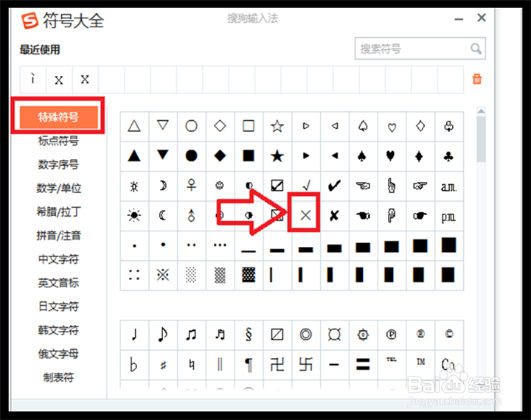
Task: Insert the double circle ◎ symbol
Action: point(306,335)
